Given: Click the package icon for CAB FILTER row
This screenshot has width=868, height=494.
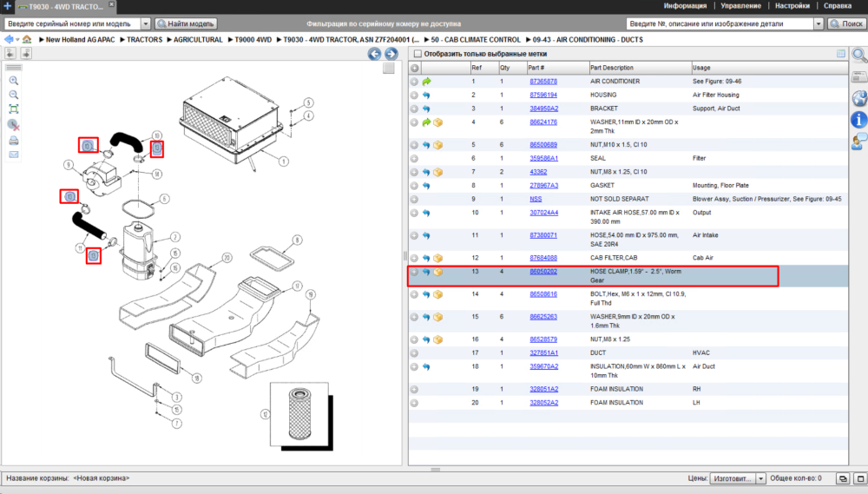Looking at the screenshot, I should (437, 258).
